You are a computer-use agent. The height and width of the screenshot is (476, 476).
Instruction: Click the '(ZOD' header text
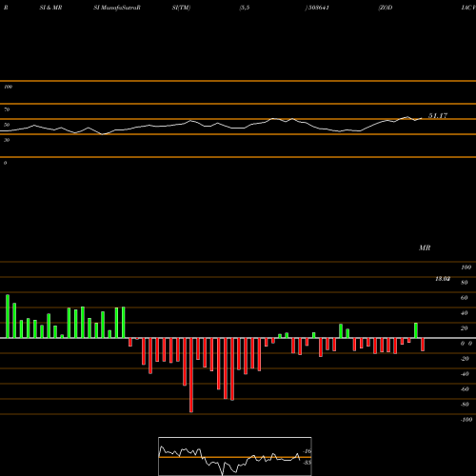(x=386, y=8)
